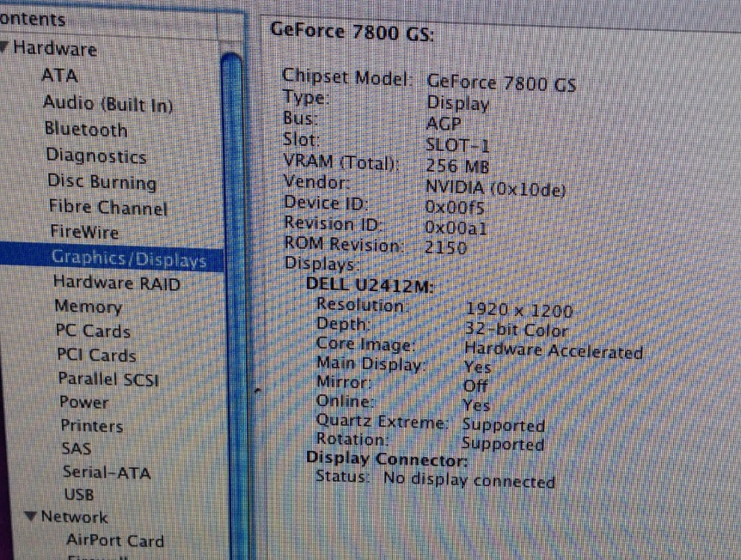Click the Quartz Extreme value Supported

[504, 425]
